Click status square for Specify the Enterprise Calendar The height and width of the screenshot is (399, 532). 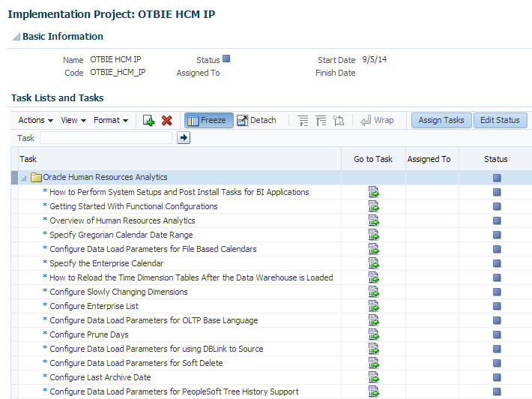[x=497, y=263]
